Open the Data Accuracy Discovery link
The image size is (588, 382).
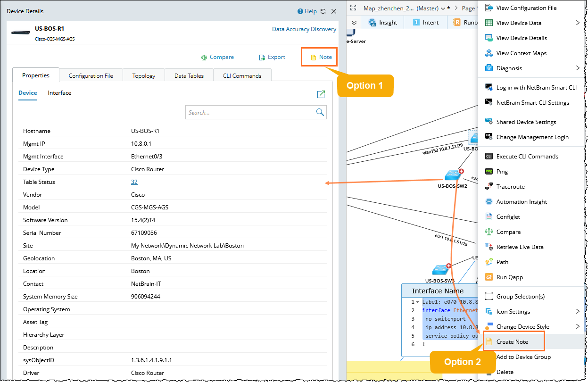304,29
